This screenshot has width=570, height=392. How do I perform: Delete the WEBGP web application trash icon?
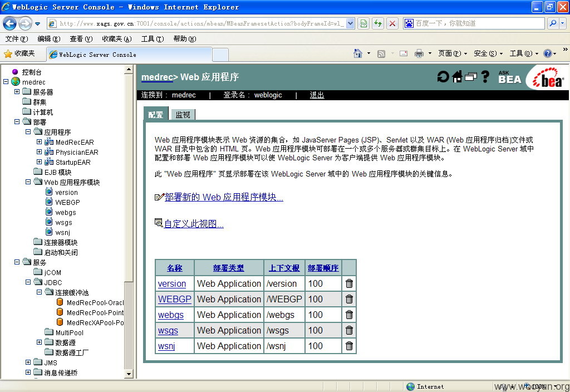[x=349, y=299]
